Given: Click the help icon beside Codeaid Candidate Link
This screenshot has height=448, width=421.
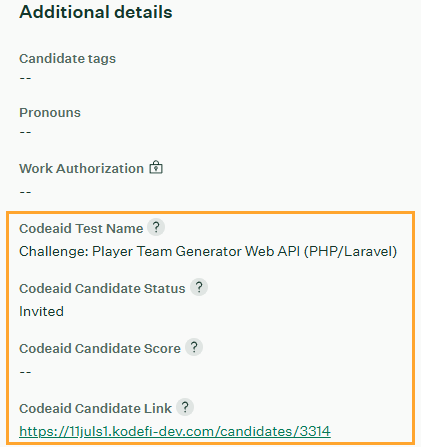Looking at the screenshot, I should point(185,407).
